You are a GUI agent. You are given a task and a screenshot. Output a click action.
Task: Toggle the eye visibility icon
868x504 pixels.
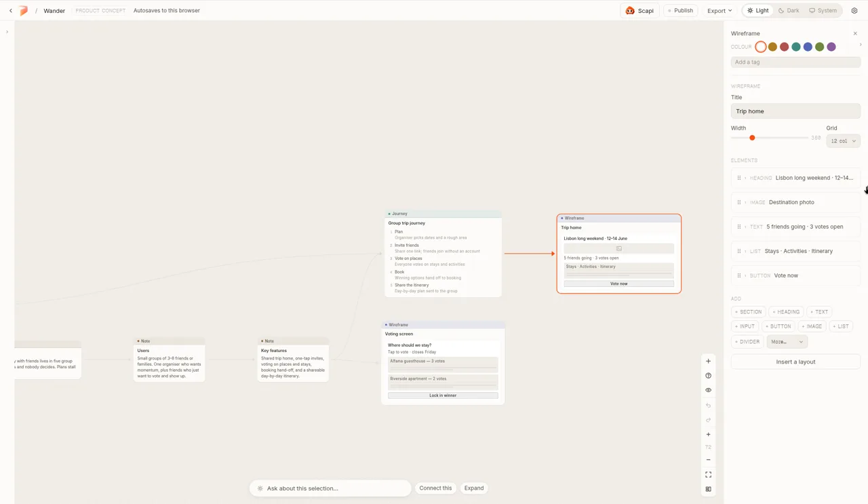pyautogui.click(x=708, y=390)
